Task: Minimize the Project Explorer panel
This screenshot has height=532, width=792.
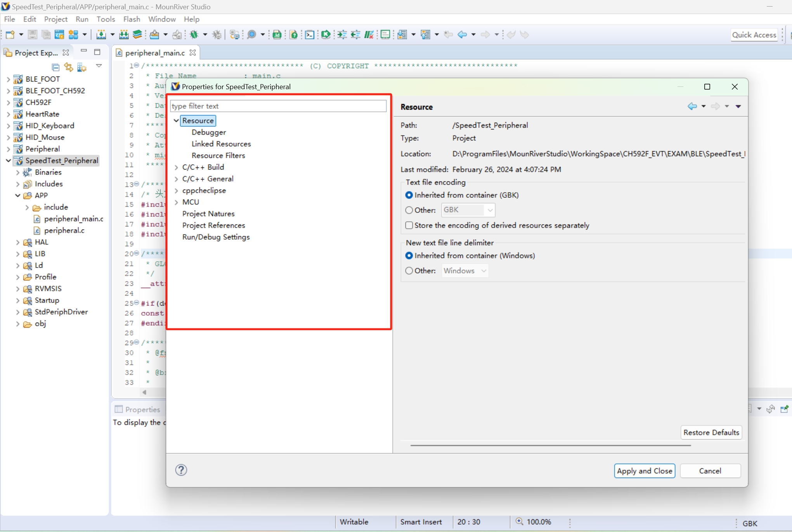Action: tap(83, 51)
